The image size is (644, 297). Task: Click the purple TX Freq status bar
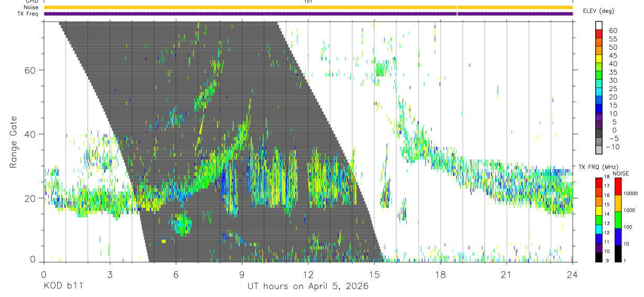tap(308, 14)
